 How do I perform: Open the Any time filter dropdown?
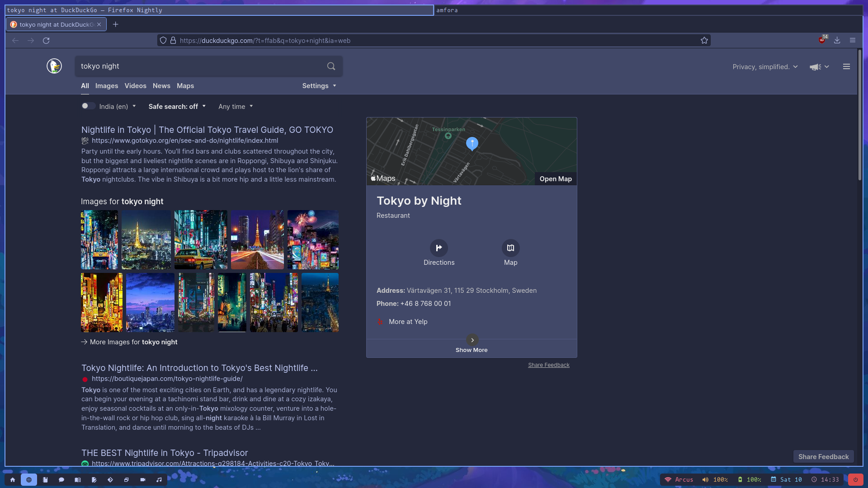(x=236, y=107)
